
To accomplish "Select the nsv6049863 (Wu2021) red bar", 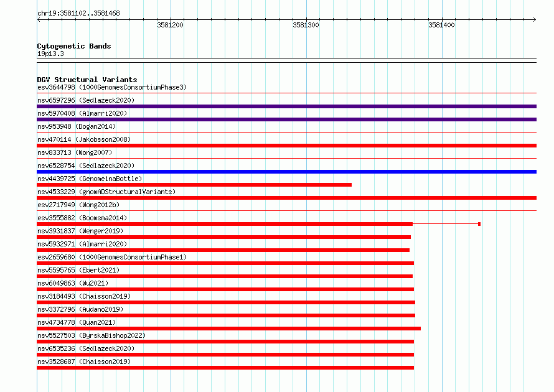I will [225, 289].
